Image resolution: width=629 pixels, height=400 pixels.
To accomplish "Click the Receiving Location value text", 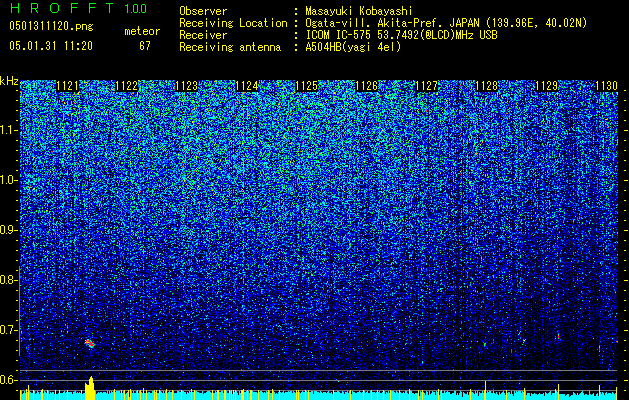I will (x=446, y=23).
